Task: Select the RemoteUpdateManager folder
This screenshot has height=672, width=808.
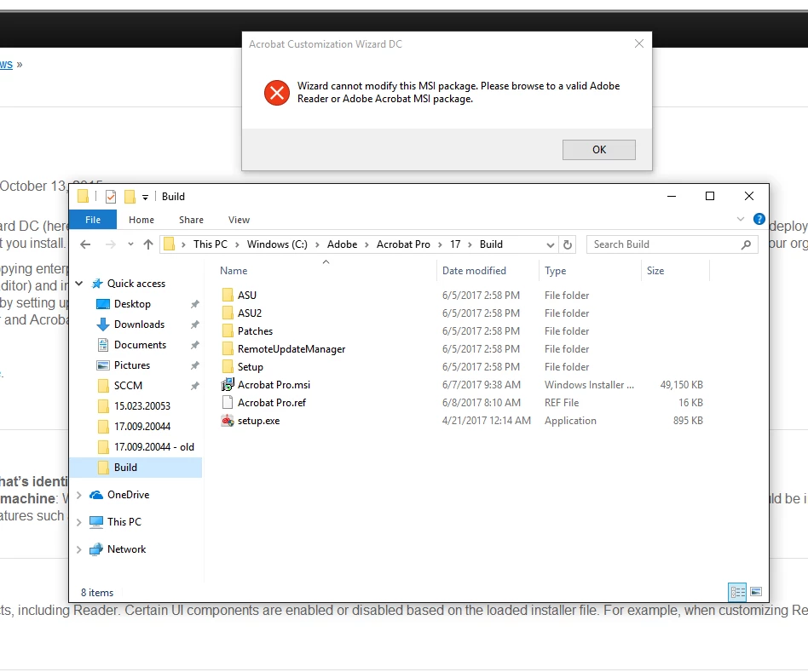Action: tap(291, 350)
